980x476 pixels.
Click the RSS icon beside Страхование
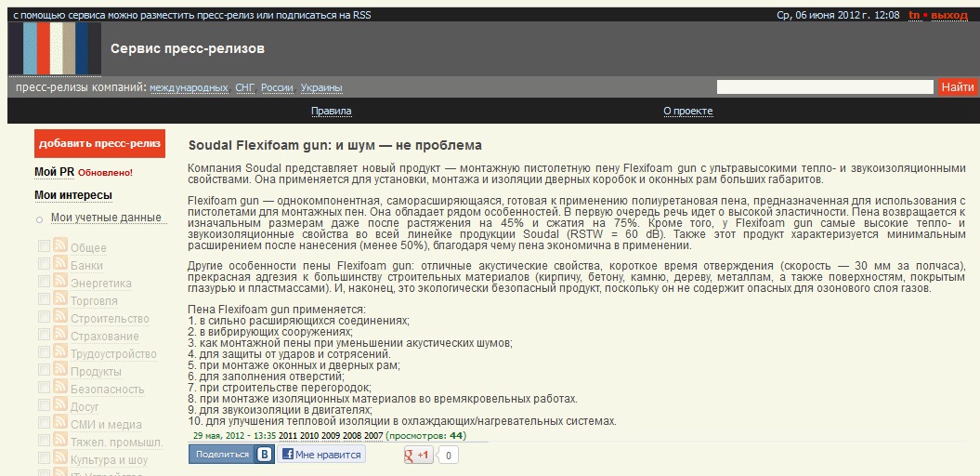[60, 334]
